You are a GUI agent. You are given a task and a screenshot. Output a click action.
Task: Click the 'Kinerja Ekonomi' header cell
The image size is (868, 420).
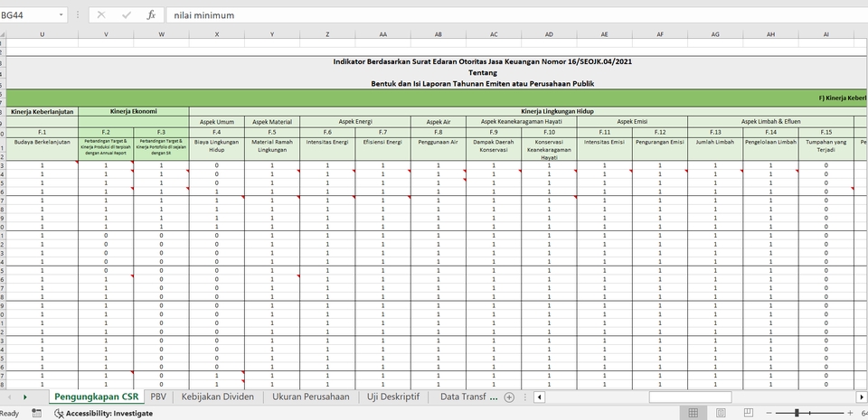pyautogui.click(x=134, y=112)
